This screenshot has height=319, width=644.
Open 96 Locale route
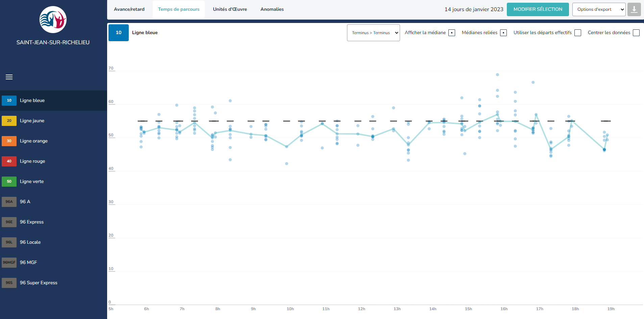53,242
